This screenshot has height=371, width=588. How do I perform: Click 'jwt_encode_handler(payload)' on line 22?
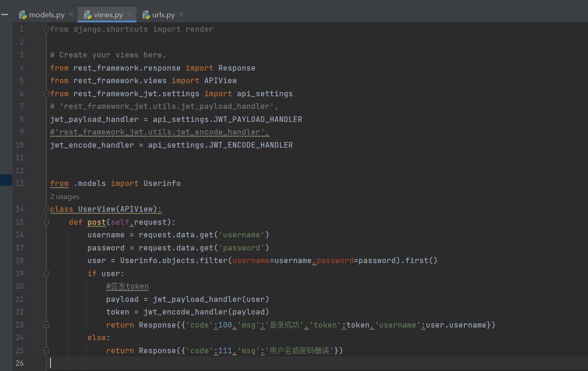pyautogui.click(x=206, y=312)
